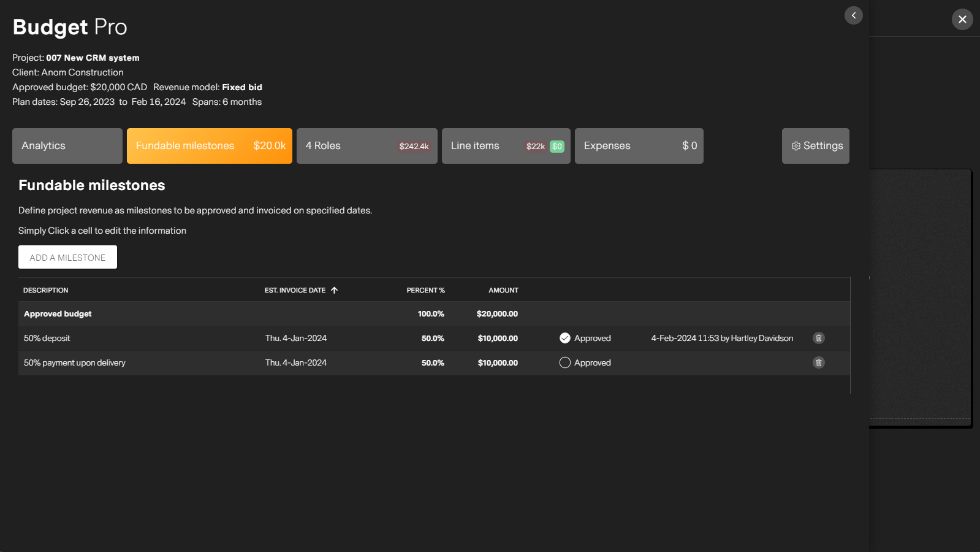Click the green $0 badge on Line items tab

coord(556,146)
